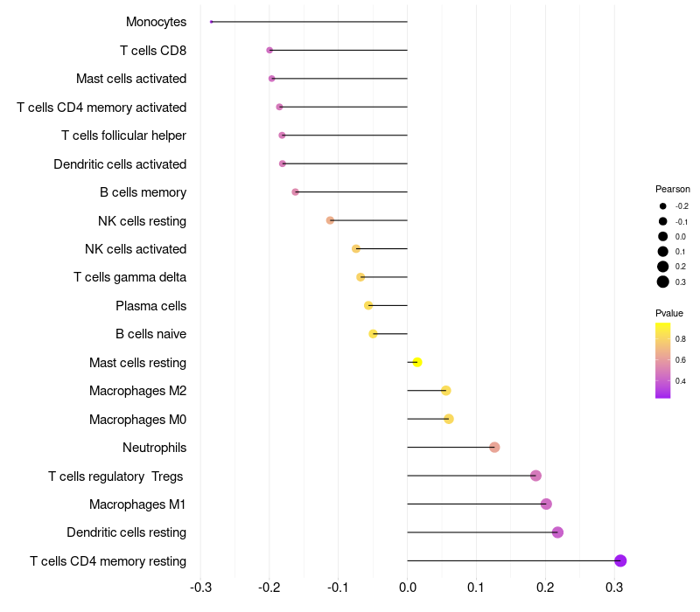Click the 0.0 x-axis tick label
The height and width of the screenshot is (612, 700).
click(x=407, y=588)
